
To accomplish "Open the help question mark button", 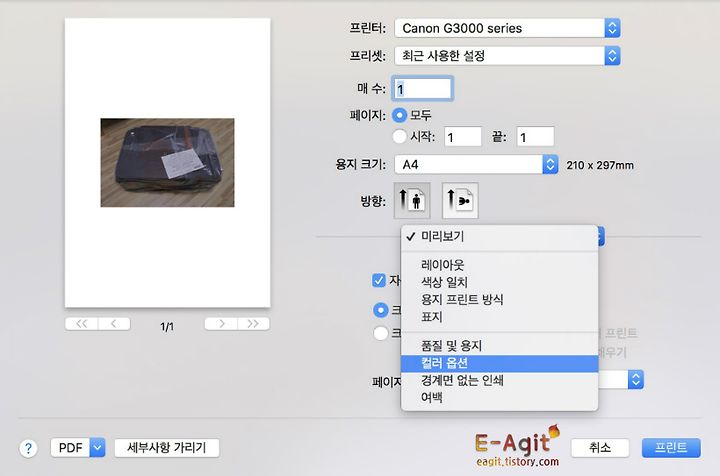I will tap(28, 448).
